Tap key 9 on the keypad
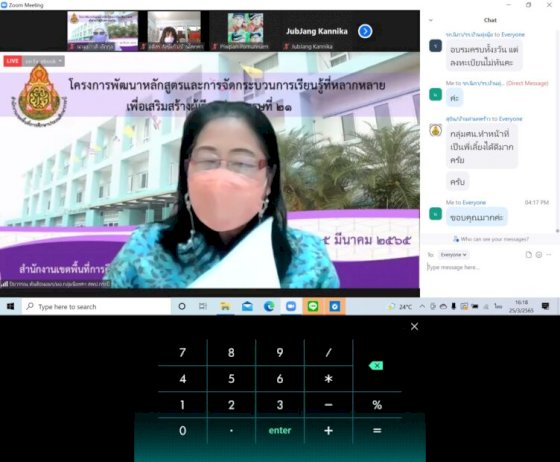Image resolution: width=560 pixels, height=462 pixels. tap(280, 352)
